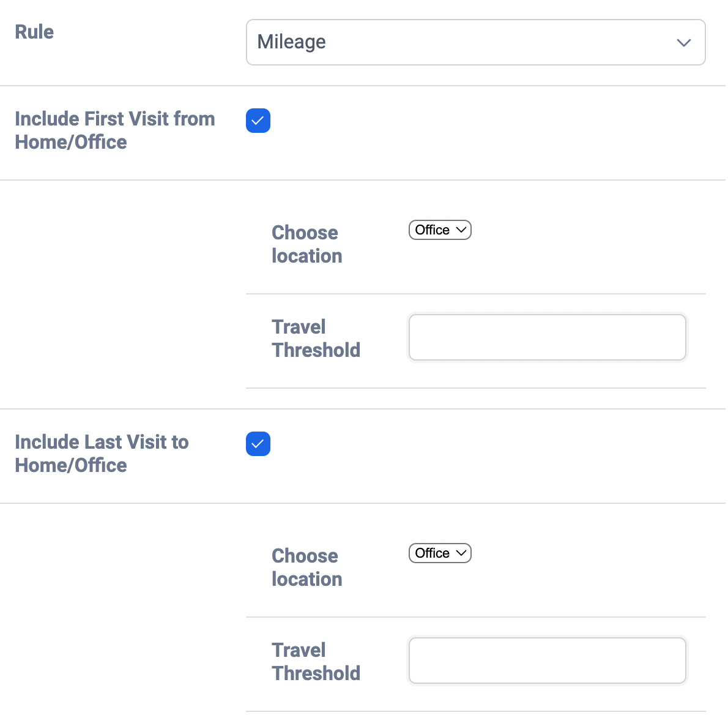Click the Include Last Visit label
The width and height of the screenshot is (728, 715).
102,453
